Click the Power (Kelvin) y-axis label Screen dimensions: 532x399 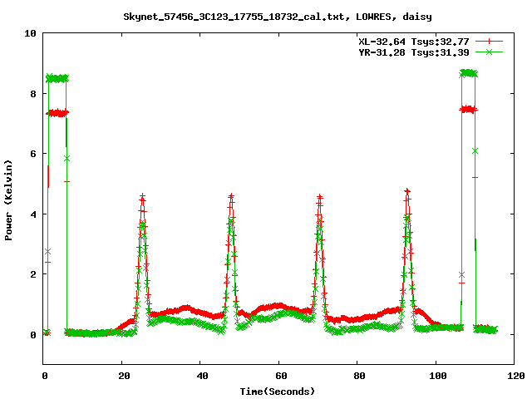[x=8, y=200]
